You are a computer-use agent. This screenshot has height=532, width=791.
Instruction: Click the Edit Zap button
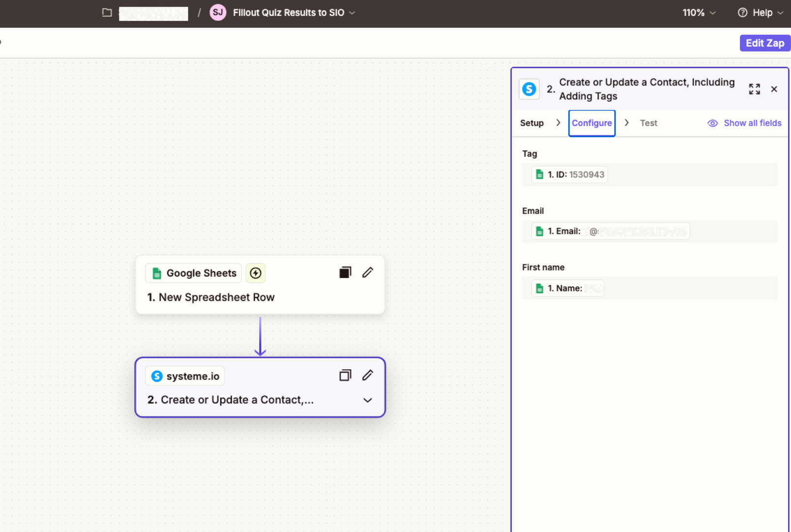[765, 43]
